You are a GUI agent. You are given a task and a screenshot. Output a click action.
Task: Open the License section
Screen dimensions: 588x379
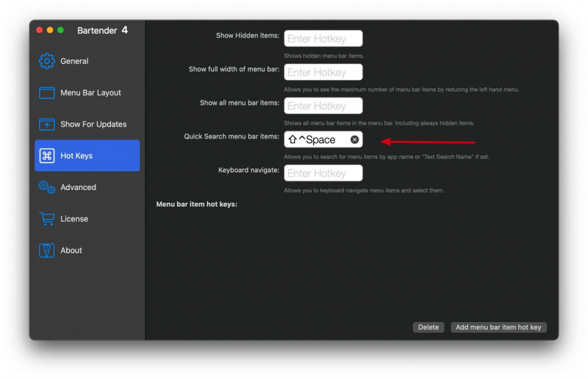tap(87, 219)
